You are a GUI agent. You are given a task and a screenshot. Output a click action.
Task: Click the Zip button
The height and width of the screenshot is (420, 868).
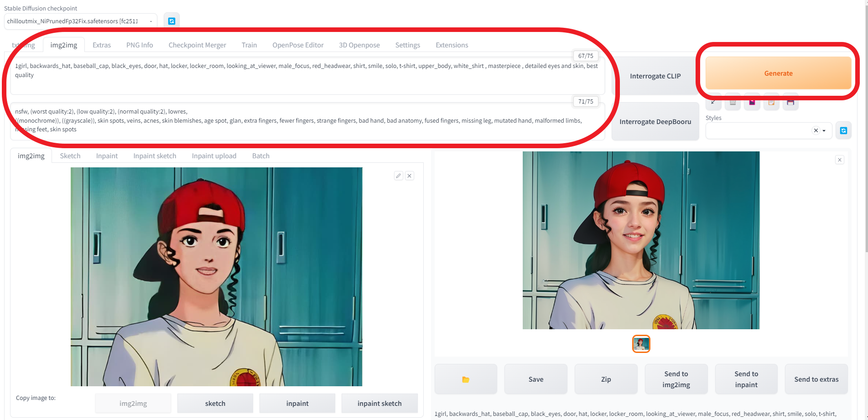[x=606, y=379]
